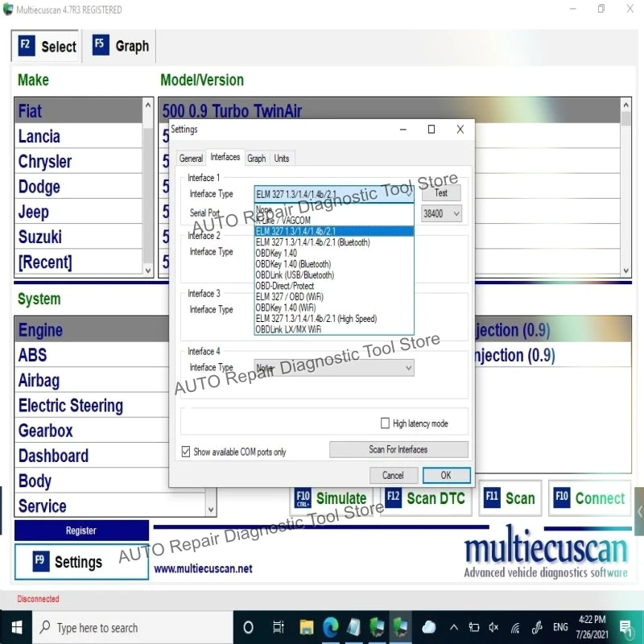
Task: Select Gearbox in System list
Action: [92, 431]
